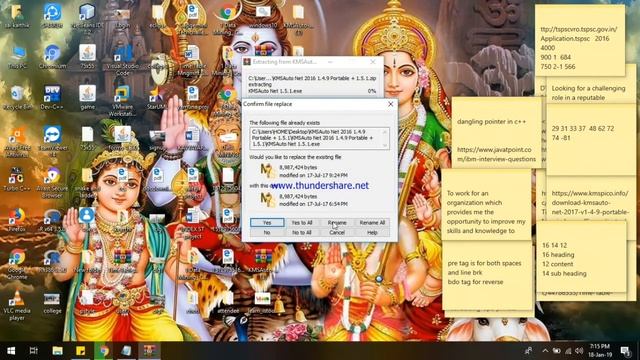Screen dimensions: 640x360
Task: Click the sticky note listing 16 heading
Action: pyautogui.click(x=581, y=257)
